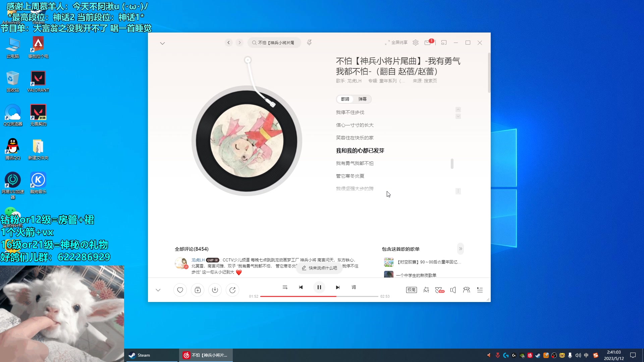Image resolution: width=644 pixels, height=362 pixels.
Task: Switch the 中 input language indicator
Action: coord(586,355)
